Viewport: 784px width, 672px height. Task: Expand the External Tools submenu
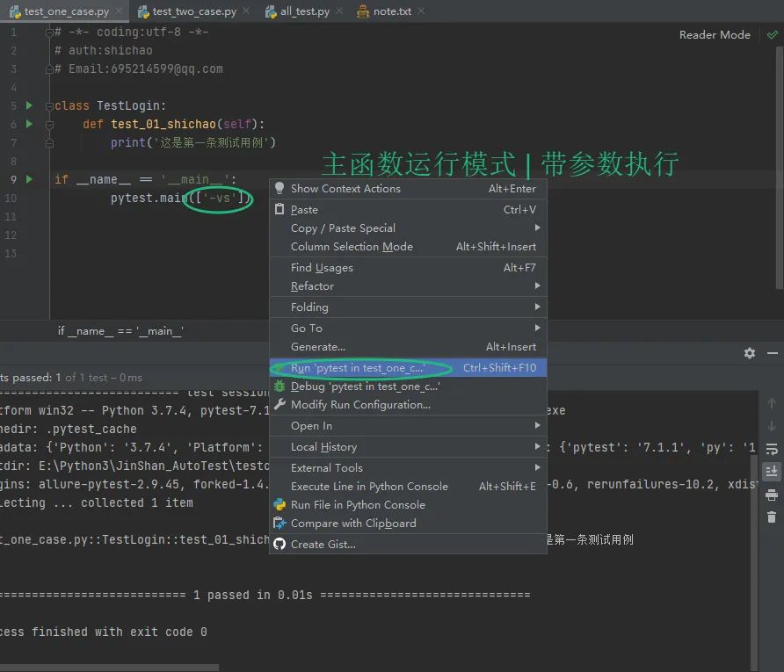[x=408, y=467]
